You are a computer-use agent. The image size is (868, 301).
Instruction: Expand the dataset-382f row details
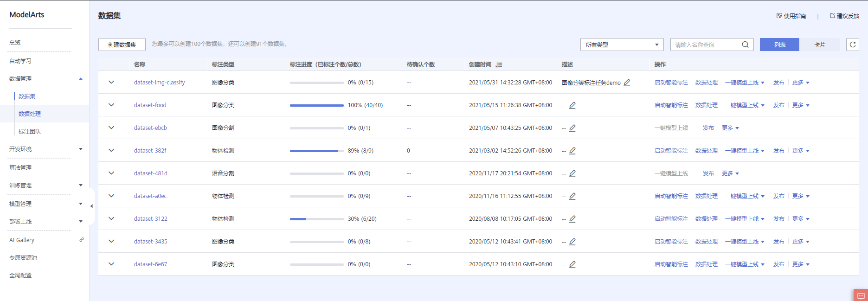coord(111,151)
